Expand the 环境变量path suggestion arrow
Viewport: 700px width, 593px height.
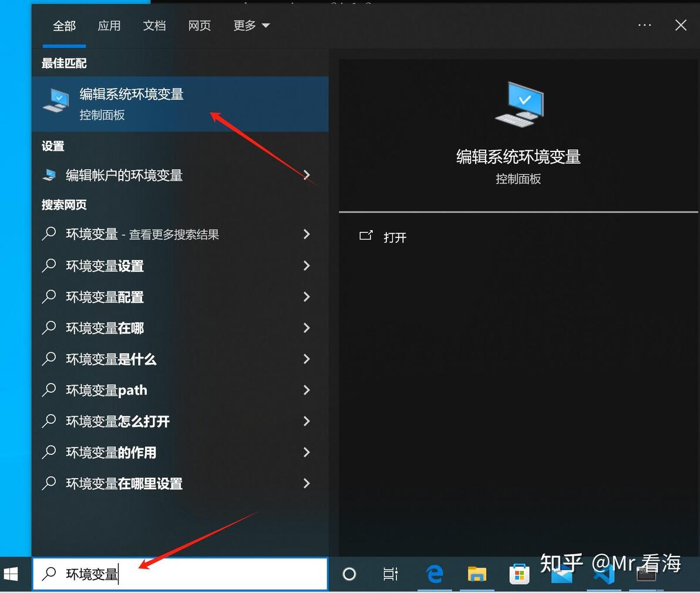pyautogui.click(x=307, y=390)
